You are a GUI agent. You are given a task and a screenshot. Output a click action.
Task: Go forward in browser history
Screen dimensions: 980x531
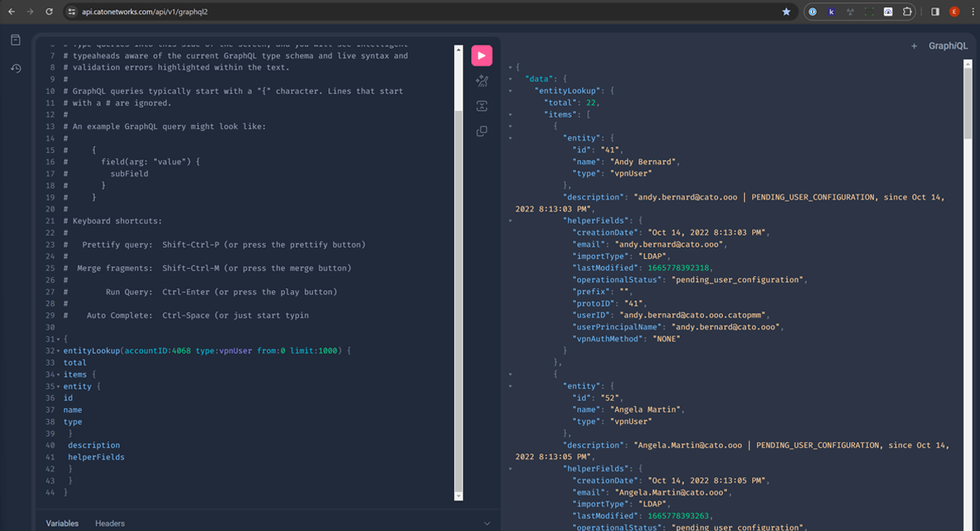click(30, 12)
